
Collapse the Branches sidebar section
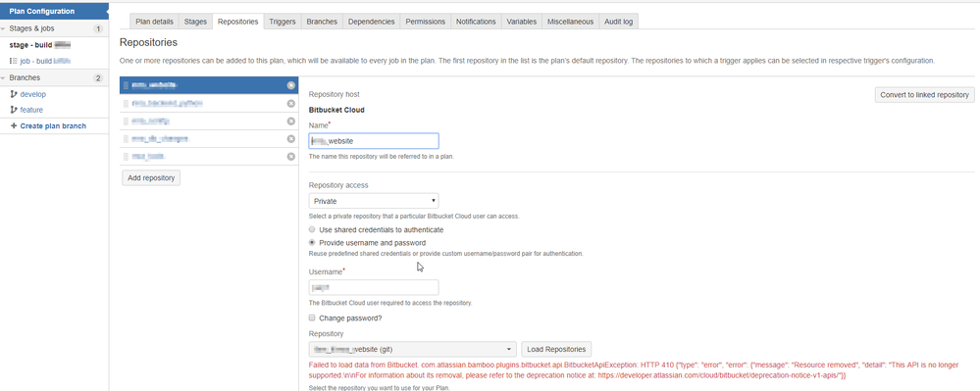point(4,78)
